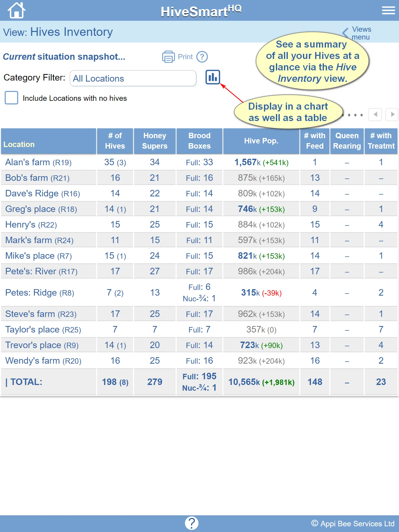Open Mike's place (R7) location
Viewport: 399px width, 532px height.
(38, 256)
